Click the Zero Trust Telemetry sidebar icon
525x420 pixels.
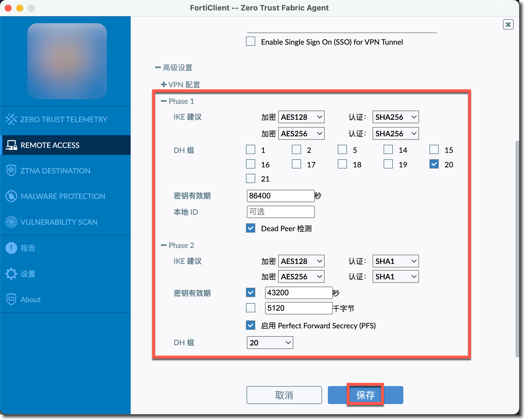tap(11, 119)
